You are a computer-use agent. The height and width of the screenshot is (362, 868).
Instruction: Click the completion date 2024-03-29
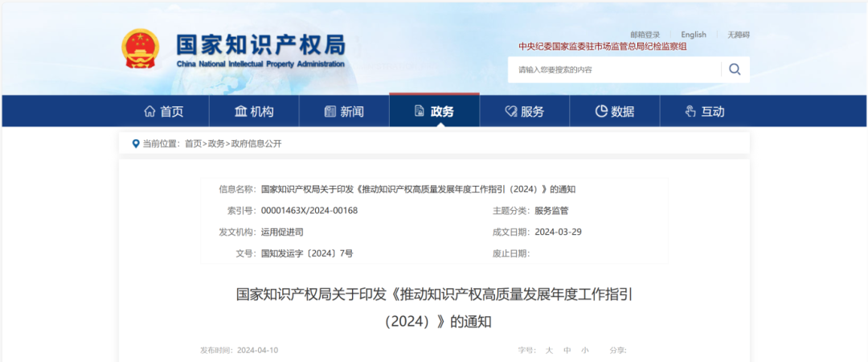pyautogui.click(x=558, y=232)
